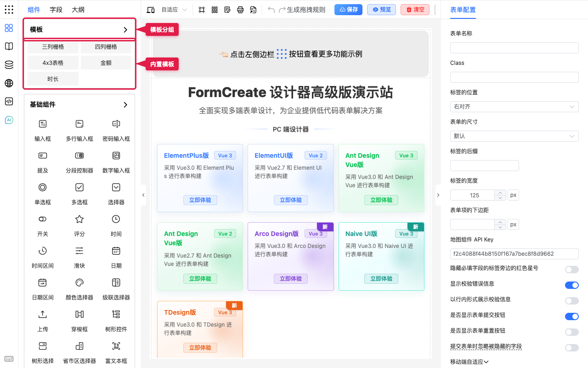Pick the 树形控件 tree component
The width and height of the screenshot is (588, 368).
[116, 321]
